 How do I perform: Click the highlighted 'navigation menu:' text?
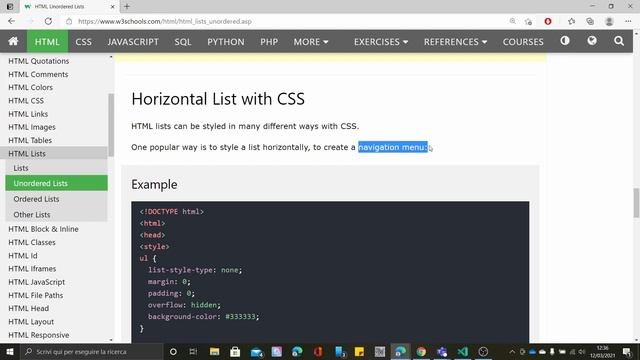[393, 147]
